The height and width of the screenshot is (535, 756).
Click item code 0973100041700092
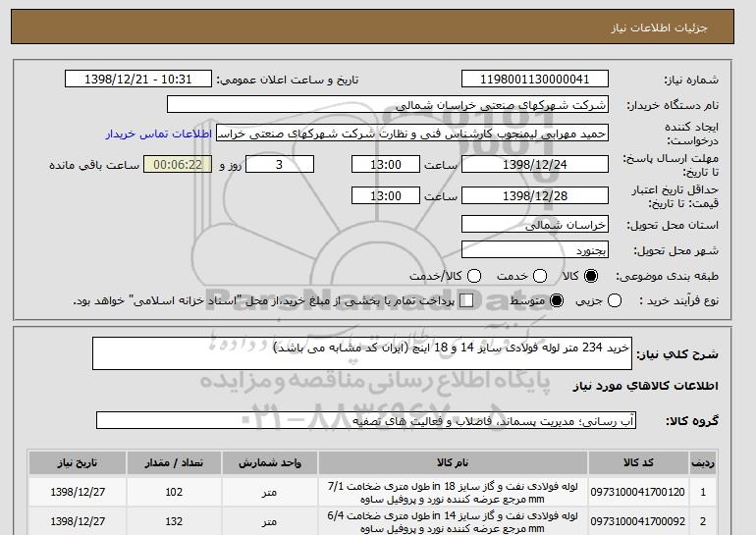pyautogui.click(x=637, y=521)
